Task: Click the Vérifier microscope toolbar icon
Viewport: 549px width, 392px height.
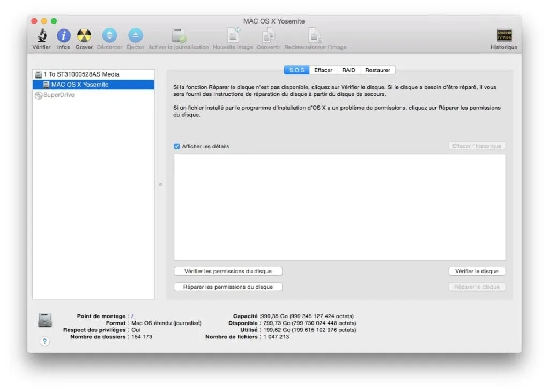Action: [42, 35]
